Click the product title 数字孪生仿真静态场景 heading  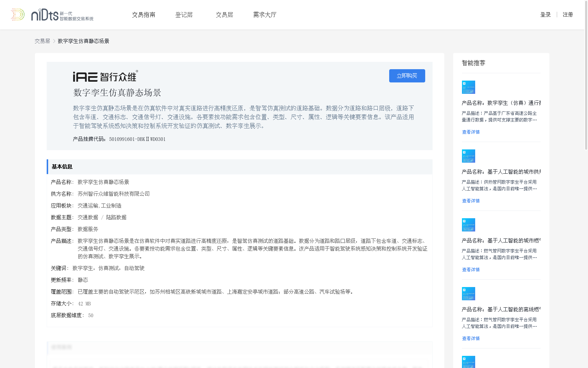[x=117, y=93]
